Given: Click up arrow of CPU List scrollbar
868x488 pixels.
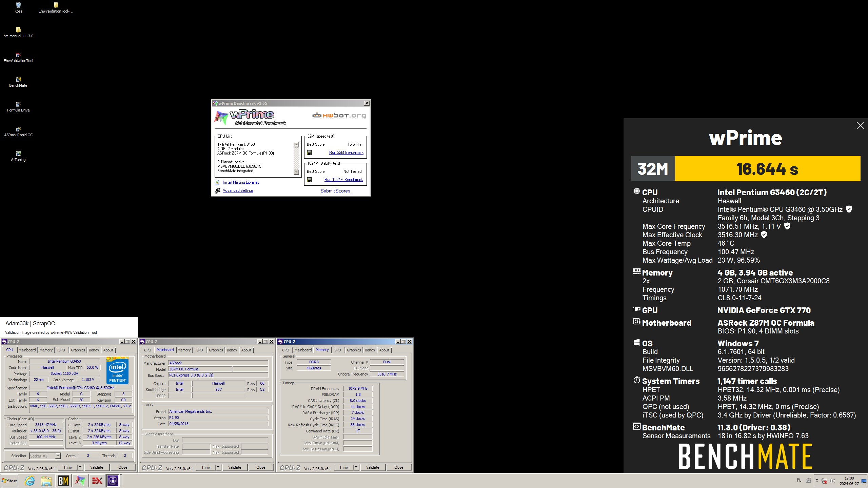Looking at the screenshot, I should 296,145.
